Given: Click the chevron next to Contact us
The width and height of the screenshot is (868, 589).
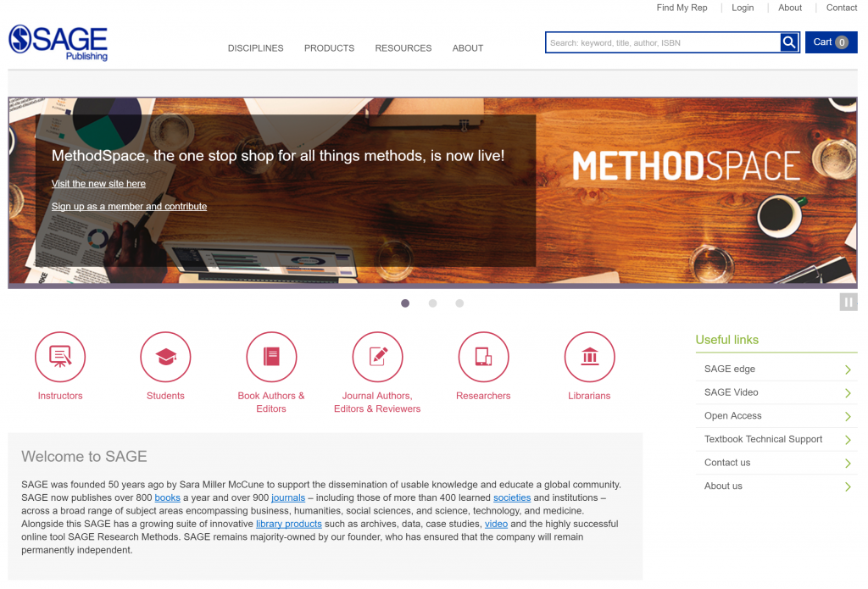Looking at the screenshot, I should click(x=848, y=464).
